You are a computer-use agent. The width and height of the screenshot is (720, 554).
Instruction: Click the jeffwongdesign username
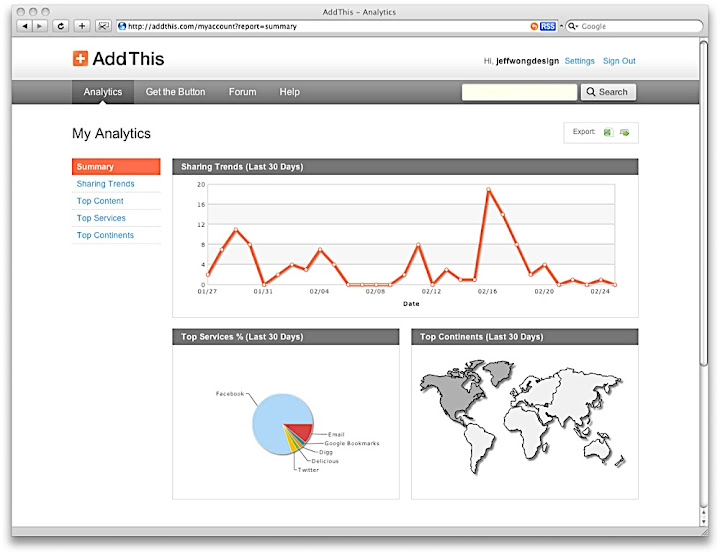coord(527,61)
